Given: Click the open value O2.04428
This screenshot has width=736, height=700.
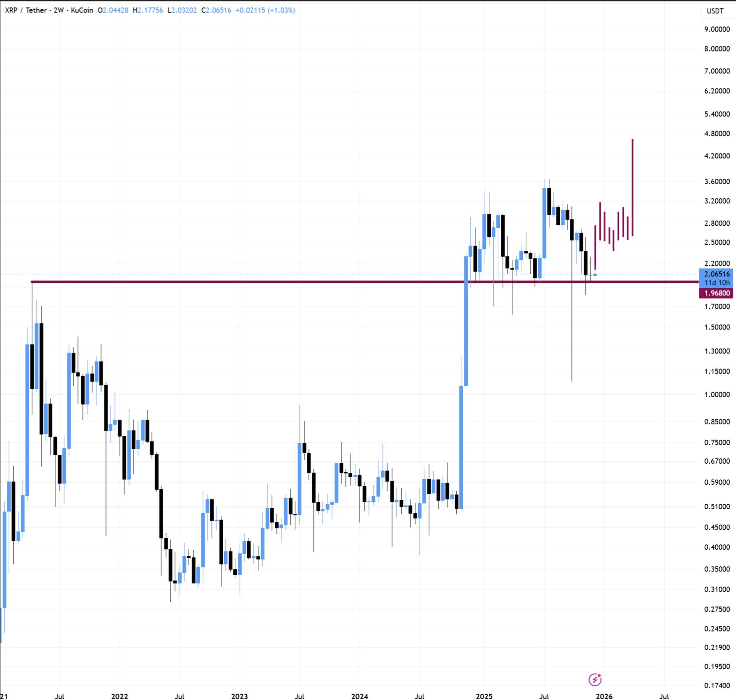Looking at the screenshot, I should click(x=113, y=11).
